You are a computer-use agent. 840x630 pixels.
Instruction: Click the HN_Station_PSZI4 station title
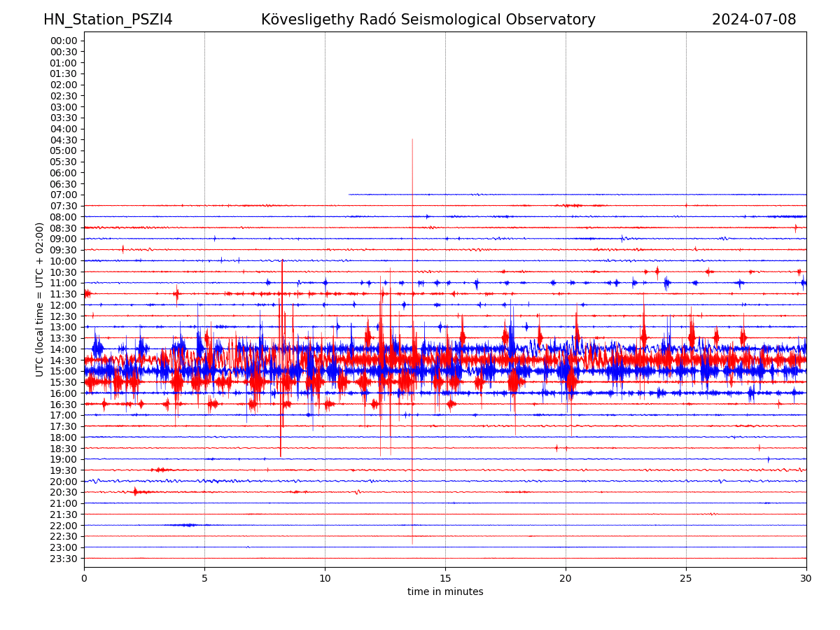[x=108, y=20]
